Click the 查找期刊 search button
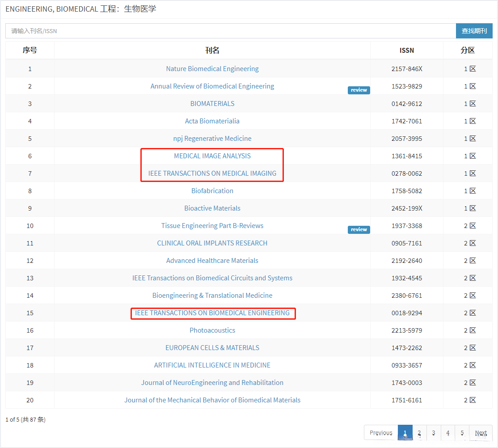The height and width of the screenshot is (448, 498). pos(474,31)
